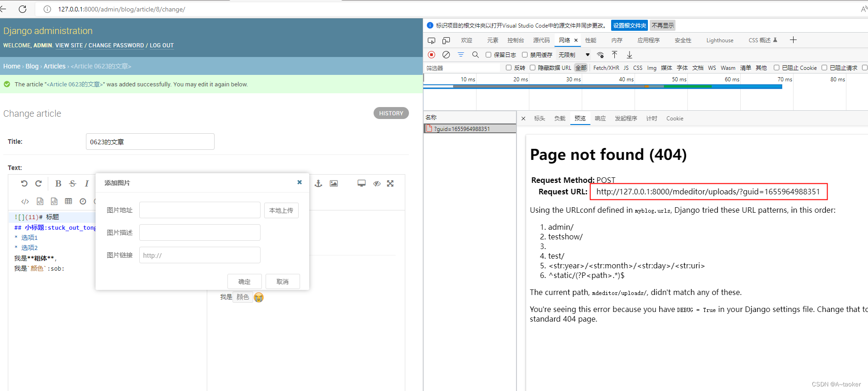The height and width of the screenshot is (391, 868).
Task: Check the 反转 filter checkbox
Action: [509, 68]
